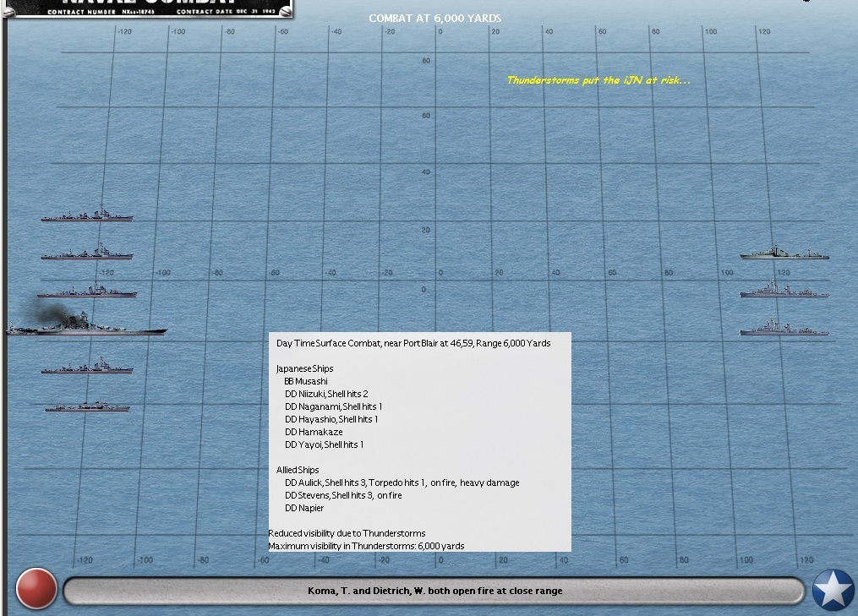
Task: Select the Japanese destroyer directly below the battleship
Action: [87, 366]
